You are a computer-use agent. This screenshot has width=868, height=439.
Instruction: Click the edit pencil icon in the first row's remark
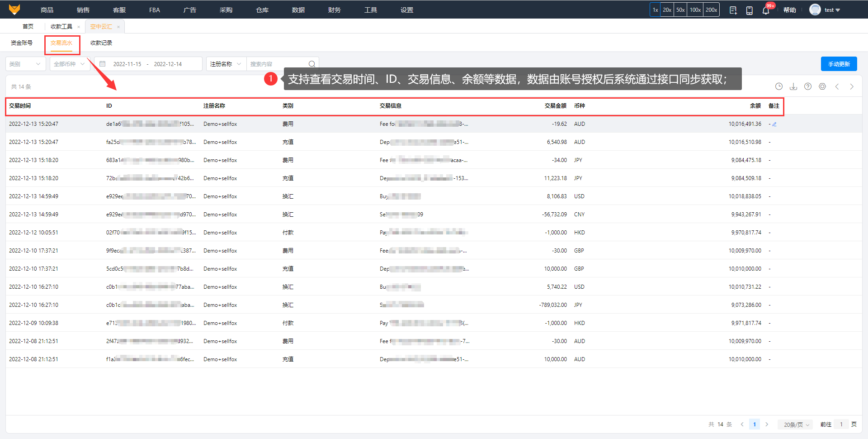(x=774, y=124)
